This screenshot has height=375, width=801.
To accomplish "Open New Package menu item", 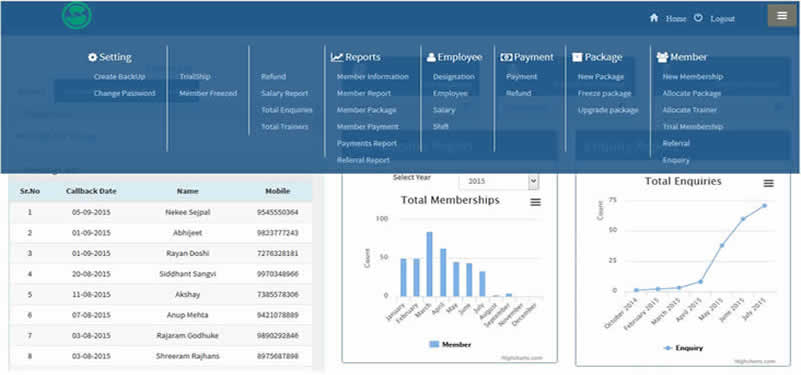I will [601, 77].
